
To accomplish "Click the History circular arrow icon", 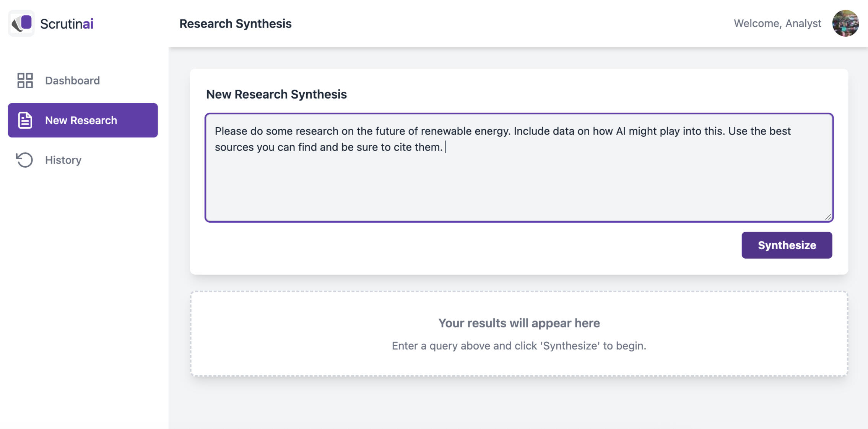I will click(x=24, y=160).
